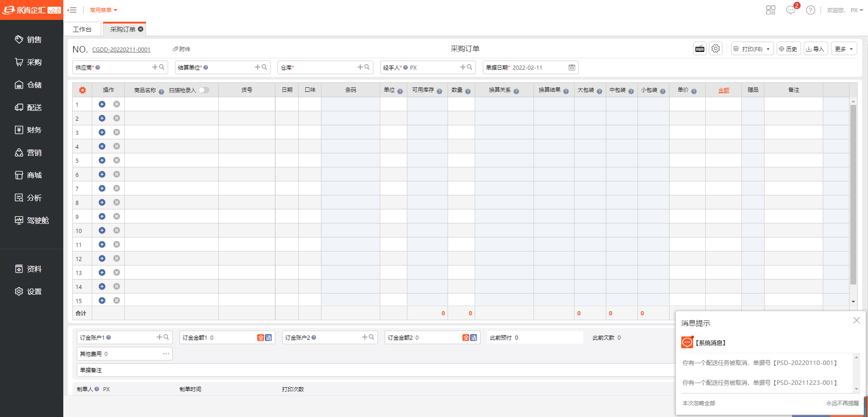The height and width of the screenshot is (417, 868).
Task: Toggle the 扫描枪录入 switch
Action: [x=204, y=90]
